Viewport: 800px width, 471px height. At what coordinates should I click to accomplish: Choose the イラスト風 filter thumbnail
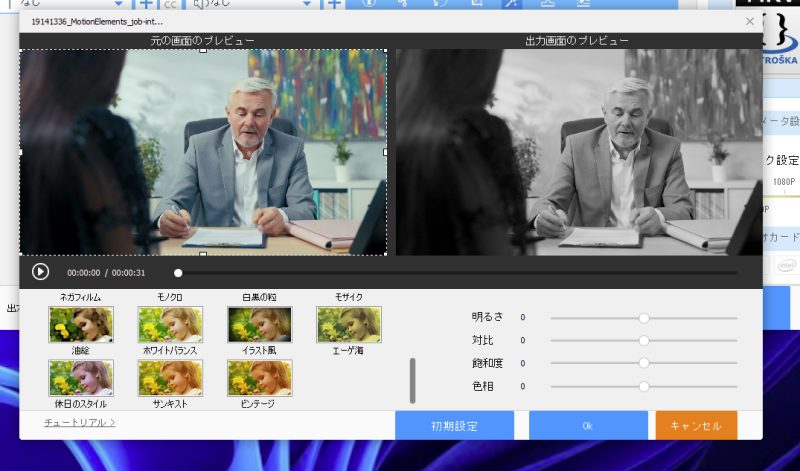(259, 324)
